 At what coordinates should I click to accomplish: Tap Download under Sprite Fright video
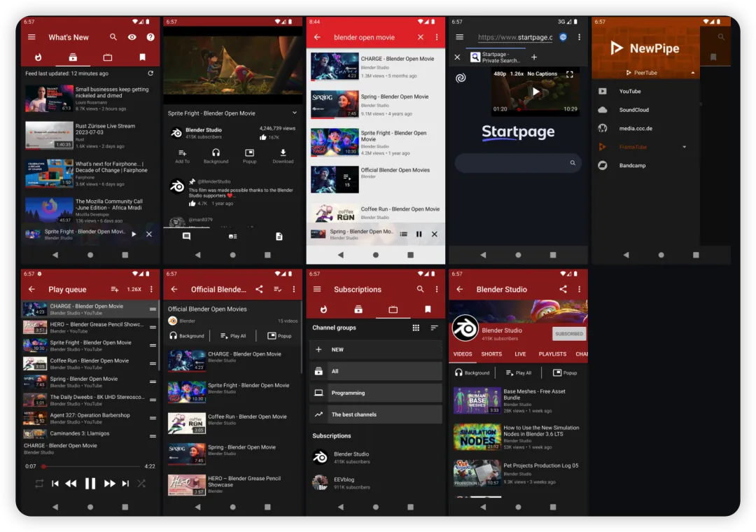[283, 156]
